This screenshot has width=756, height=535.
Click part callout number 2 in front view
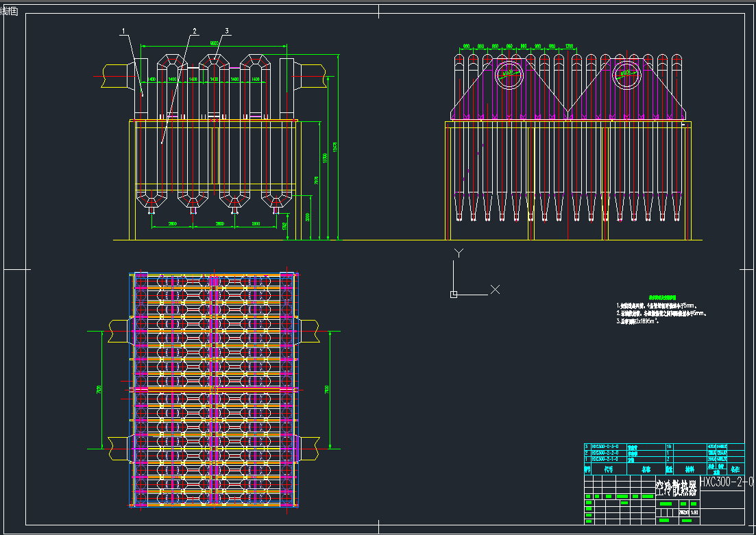pyautogui.click(x=195, y=31)
